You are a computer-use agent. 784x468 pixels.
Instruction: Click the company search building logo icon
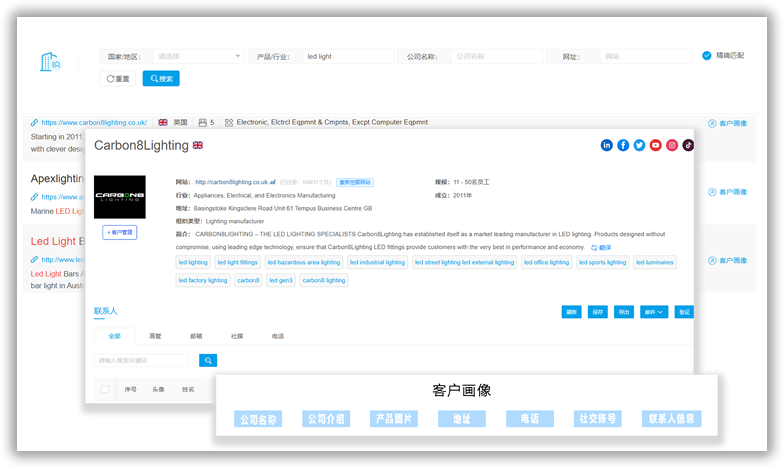(50, 62)
